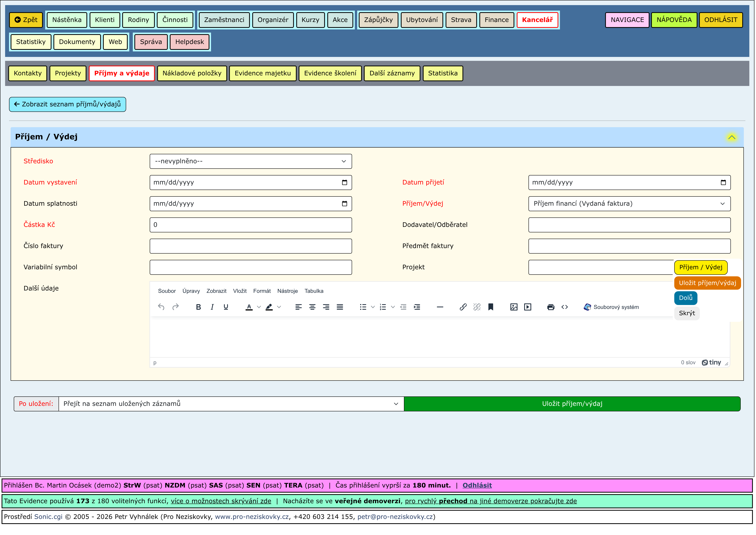Viewport: 756px width, 535px height.
Task: Click the insert link icon
Action: tap(463, 307)
